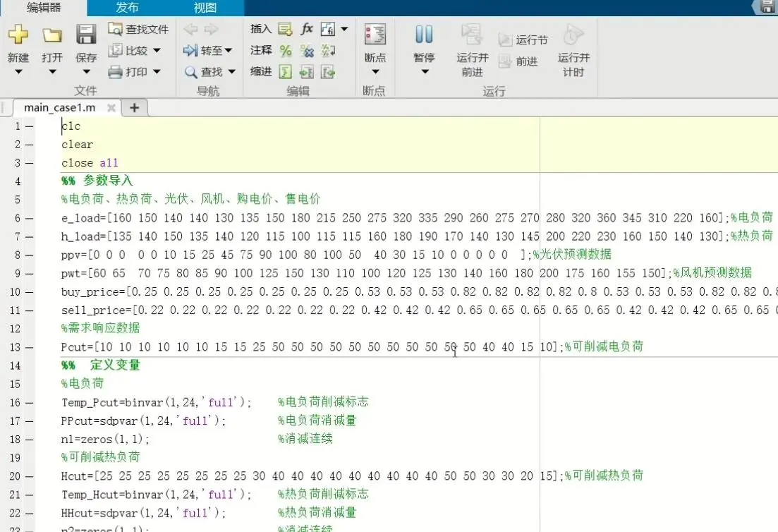
Task: Expand the Find dropdown arrow
Action: pos(232,72)
